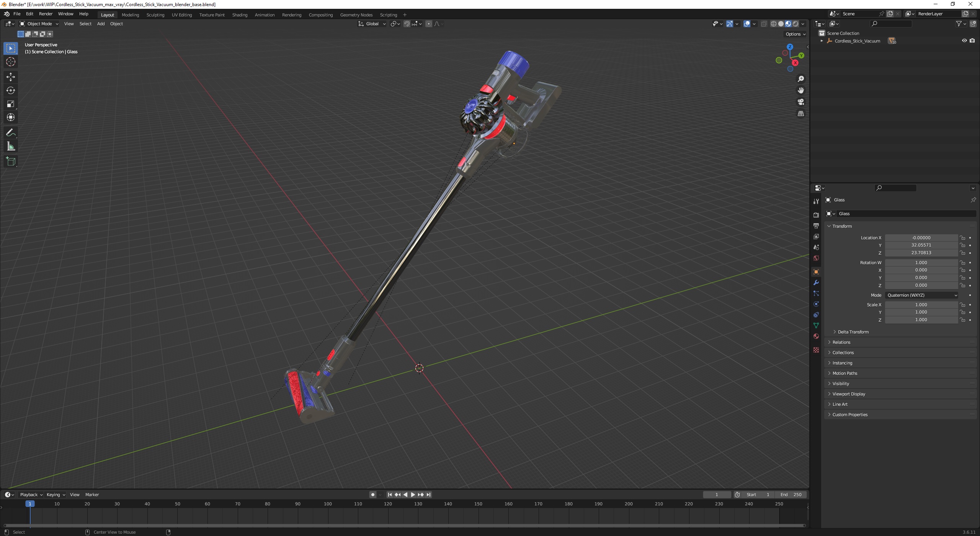Open the Render properties tab

tap(816, 215)
